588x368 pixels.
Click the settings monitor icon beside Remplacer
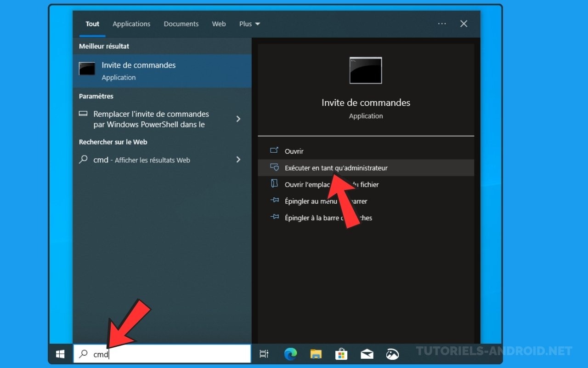point(83,114)
